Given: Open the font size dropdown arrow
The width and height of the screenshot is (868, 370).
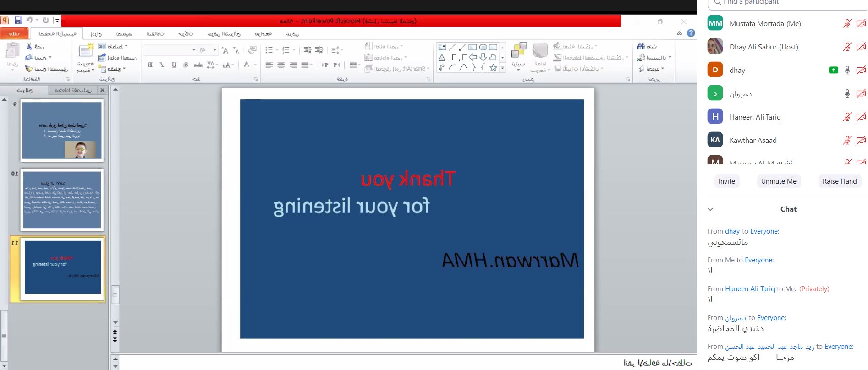Looking at the screenshot, I should (x=214, y=50).
